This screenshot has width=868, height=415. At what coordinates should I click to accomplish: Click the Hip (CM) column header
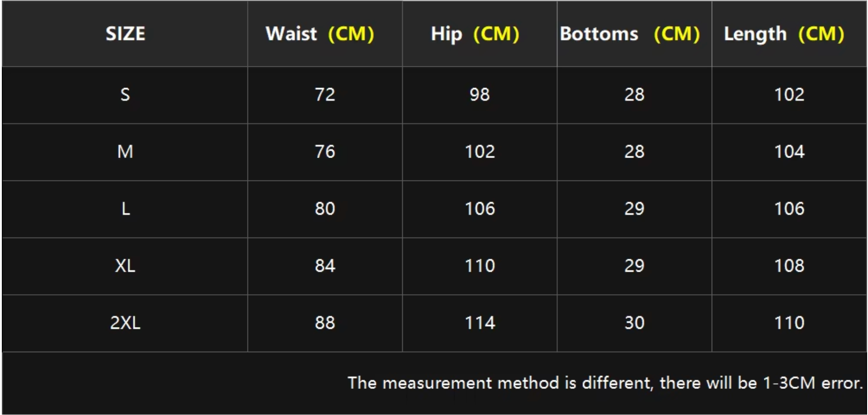click(x=475, y=34)
